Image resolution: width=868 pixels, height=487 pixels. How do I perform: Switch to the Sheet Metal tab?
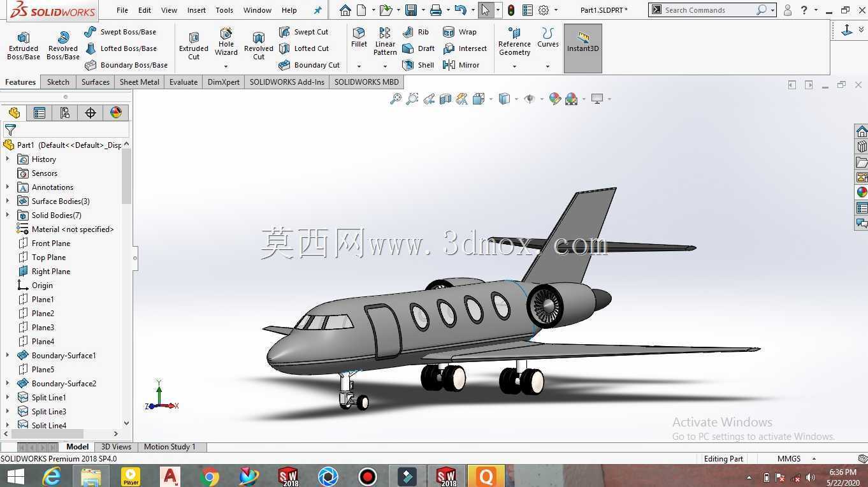140,82
